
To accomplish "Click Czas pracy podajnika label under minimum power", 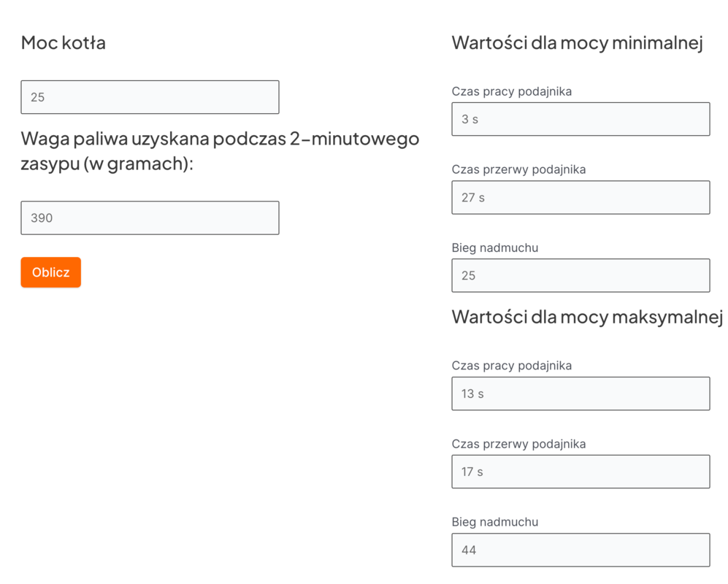I will click(511, 91).
